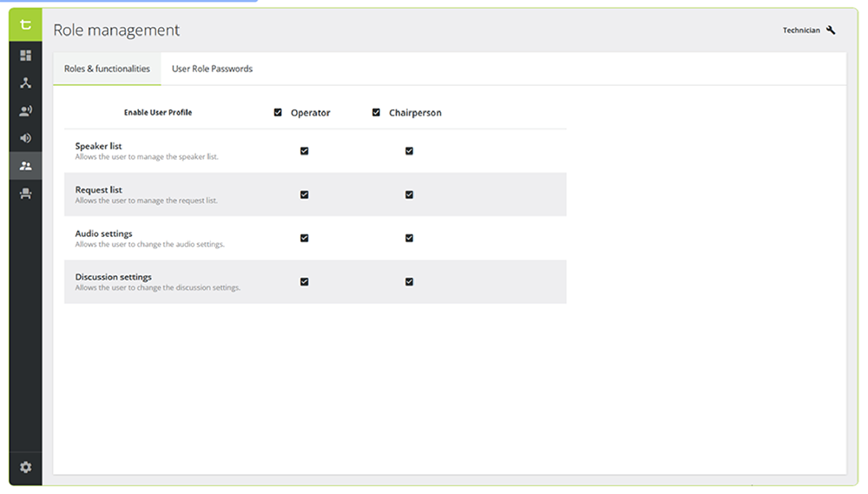Switch to User Role Passwords tab
The height and width of the screenshot is (494, 868).
[x=212, y=69]
